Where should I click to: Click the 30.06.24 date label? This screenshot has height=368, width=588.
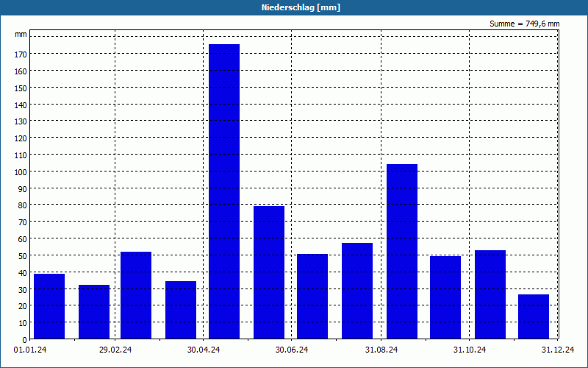pyautogui.click(x=292, y=350)
